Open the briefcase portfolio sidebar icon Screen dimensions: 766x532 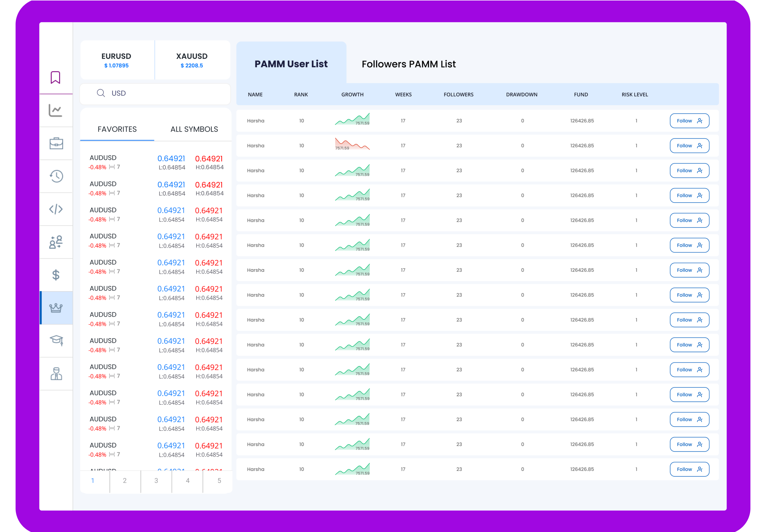coord(56,143)
